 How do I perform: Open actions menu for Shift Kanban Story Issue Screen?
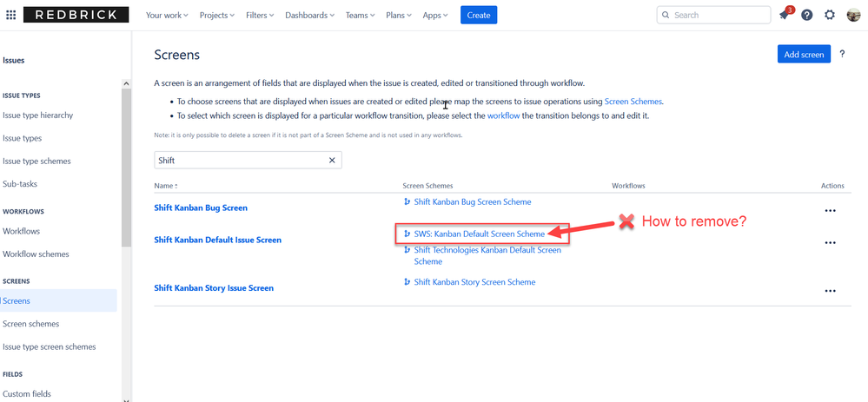(x=830, y=291)
